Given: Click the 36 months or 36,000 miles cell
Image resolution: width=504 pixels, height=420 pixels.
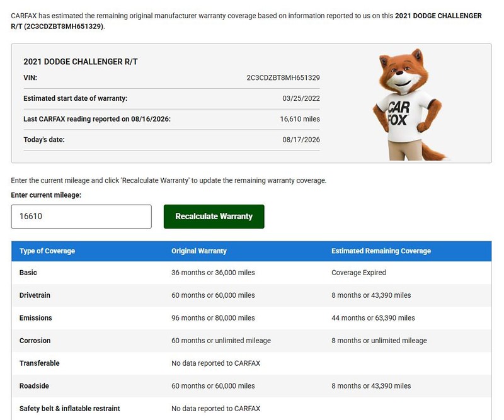Looking at the screenshot, I should 213,273.
